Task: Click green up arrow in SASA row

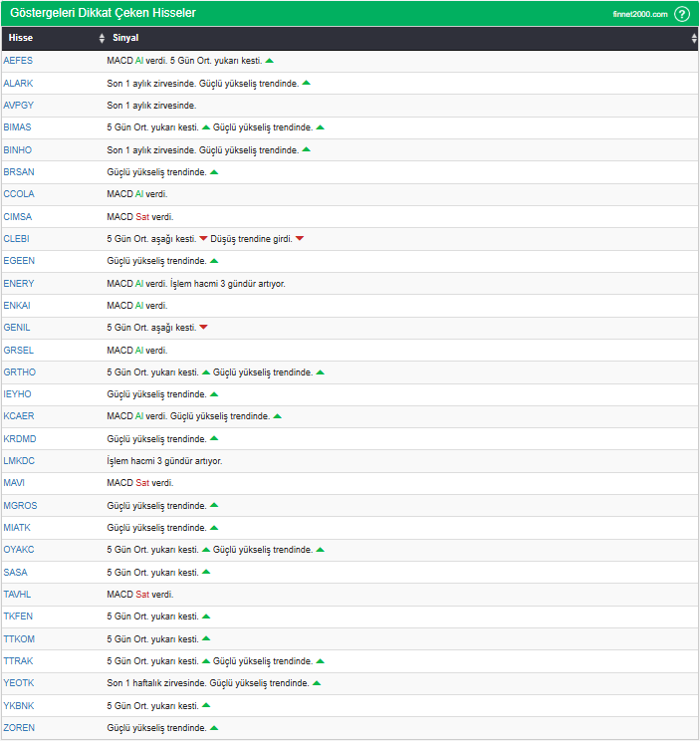Action: (x=206, y=572)
